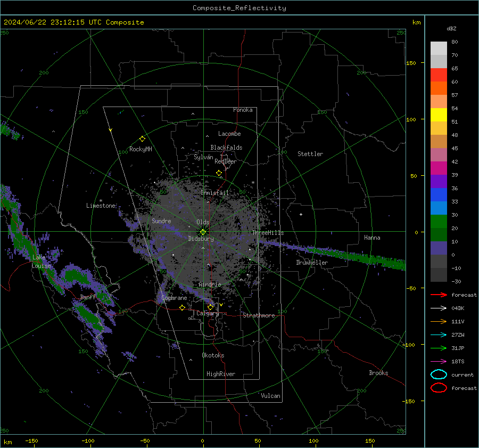Image resolution: width=479 pixels, height=448 pixels.
Task: Pick the yellow 51–54 dBZ legend swatch
Action: point(439,115)
